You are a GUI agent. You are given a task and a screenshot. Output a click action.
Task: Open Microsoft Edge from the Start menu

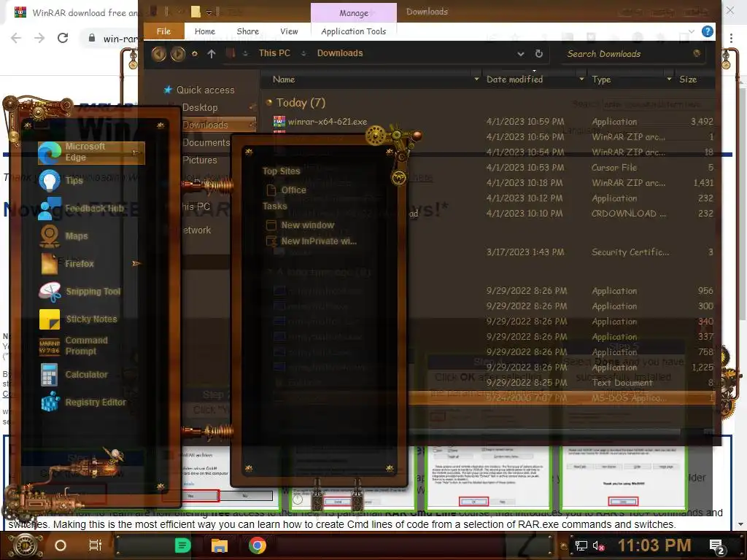coord(91,152)
